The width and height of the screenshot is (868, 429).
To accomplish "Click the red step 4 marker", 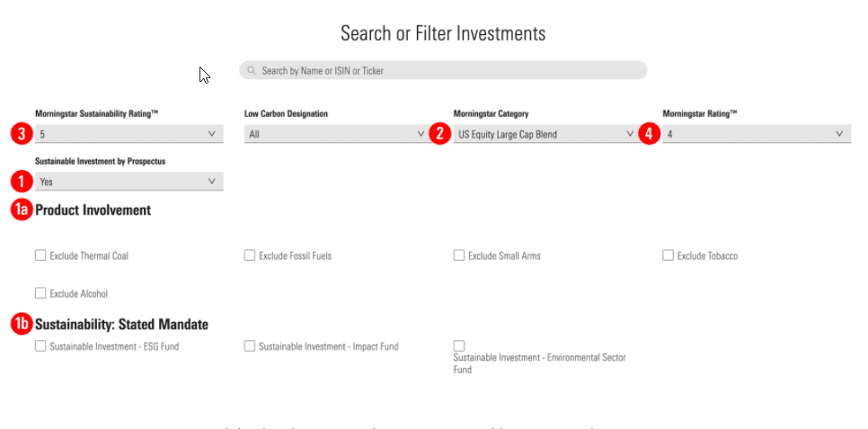I will [648, 134].
